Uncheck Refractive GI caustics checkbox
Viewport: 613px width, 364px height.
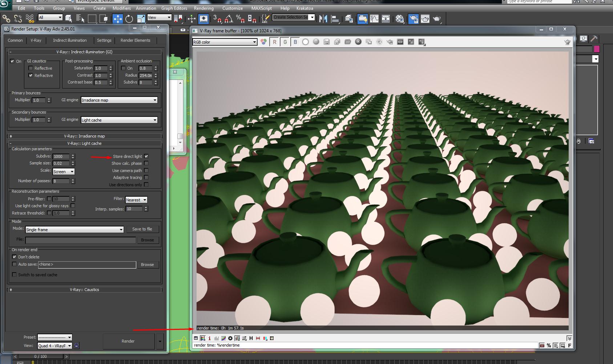(31, 75)
